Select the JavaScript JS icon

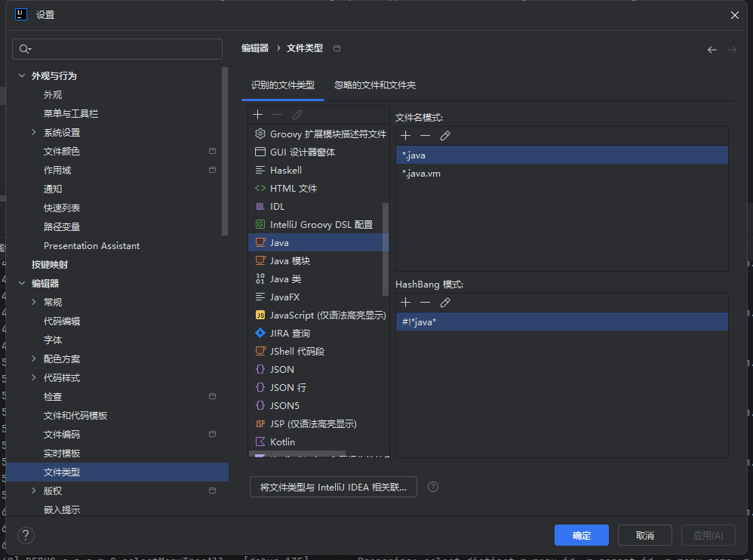(260, 315)
